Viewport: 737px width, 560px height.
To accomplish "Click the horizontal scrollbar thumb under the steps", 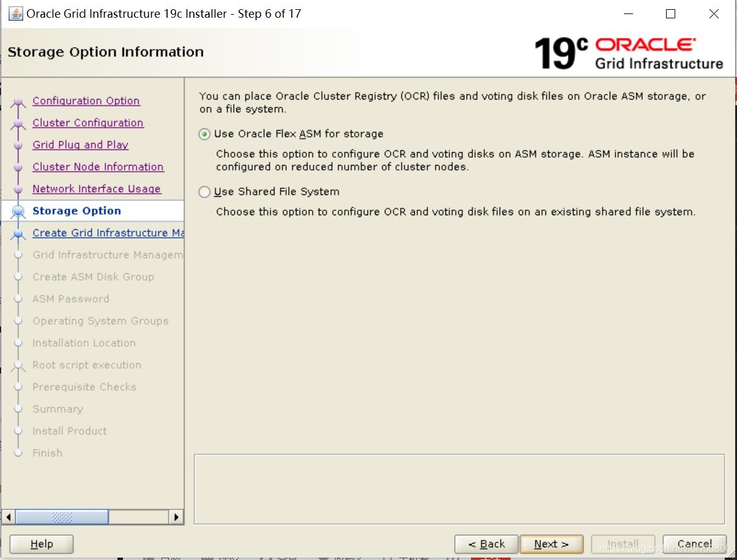I will point(62,517).
